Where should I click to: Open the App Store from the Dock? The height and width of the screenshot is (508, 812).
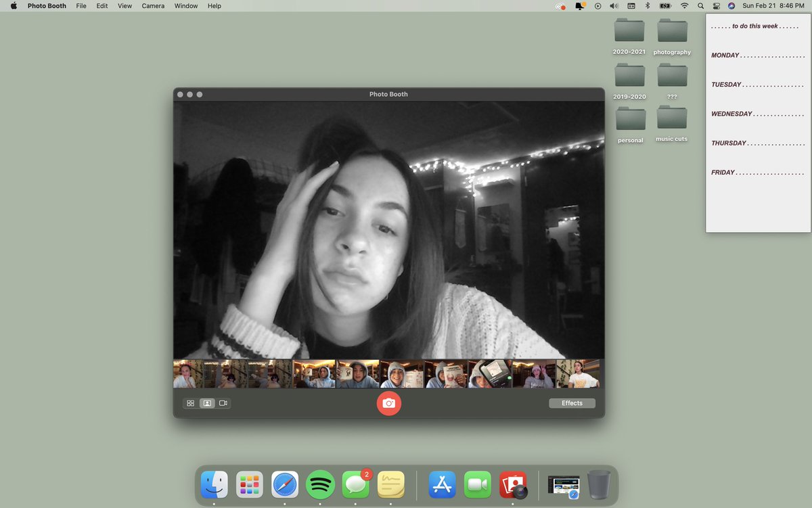pos(443,484)
